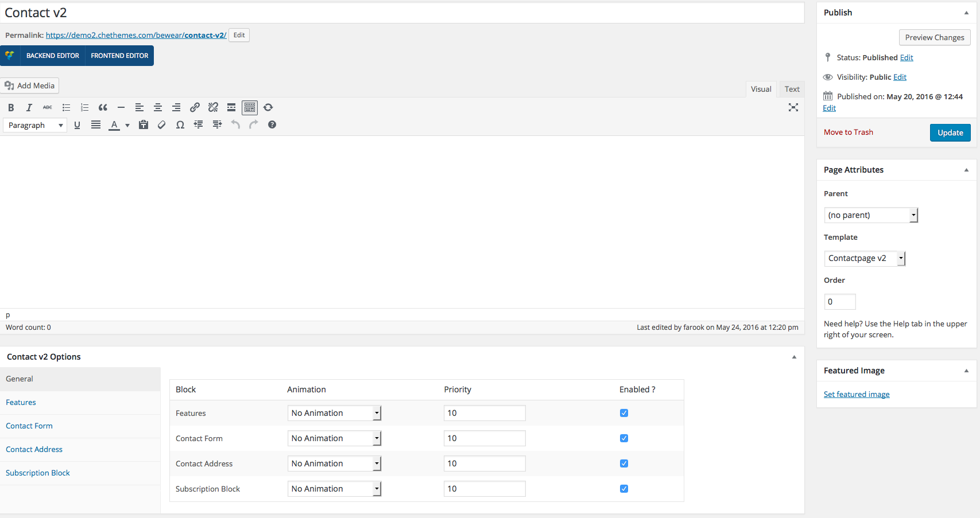Open Animation dropdown for Features row
The height and width of the screenshot is (518, 980).
click(334, 413)
